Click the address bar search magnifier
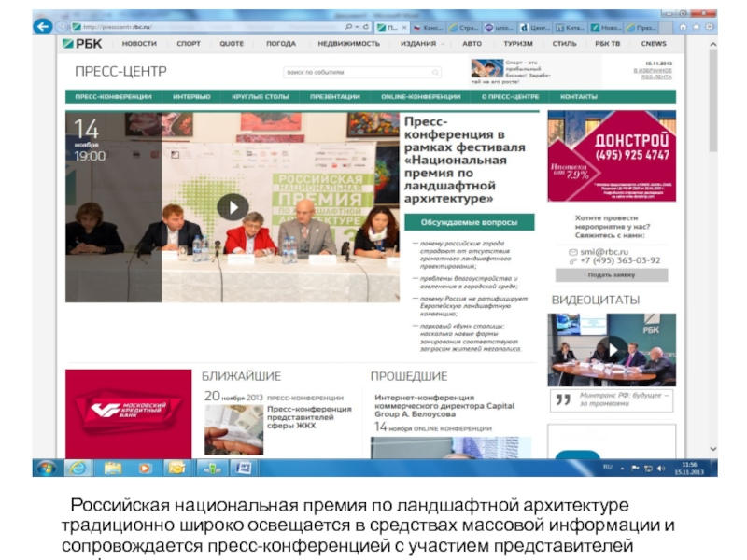The height and width of the screenshot is (560, 747). [x=348, y=27]
